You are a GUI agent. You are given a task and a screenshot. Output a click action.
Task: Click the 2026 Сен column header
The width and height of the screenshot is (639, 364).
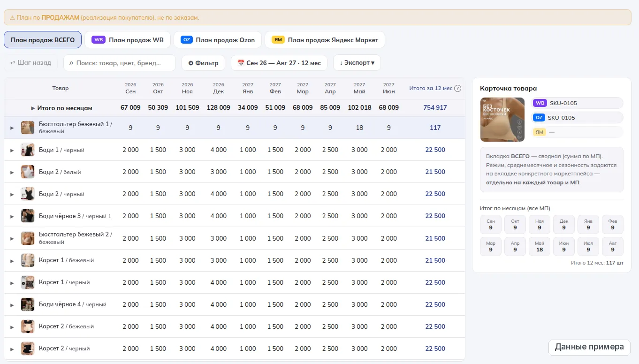point(130,88)
